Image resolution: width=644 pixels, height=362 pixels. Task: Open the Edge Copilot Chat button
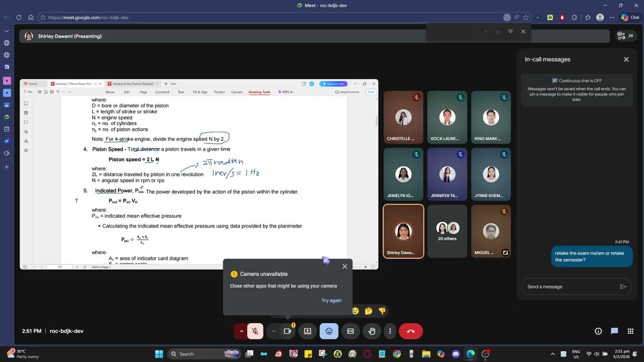[630, 18]
